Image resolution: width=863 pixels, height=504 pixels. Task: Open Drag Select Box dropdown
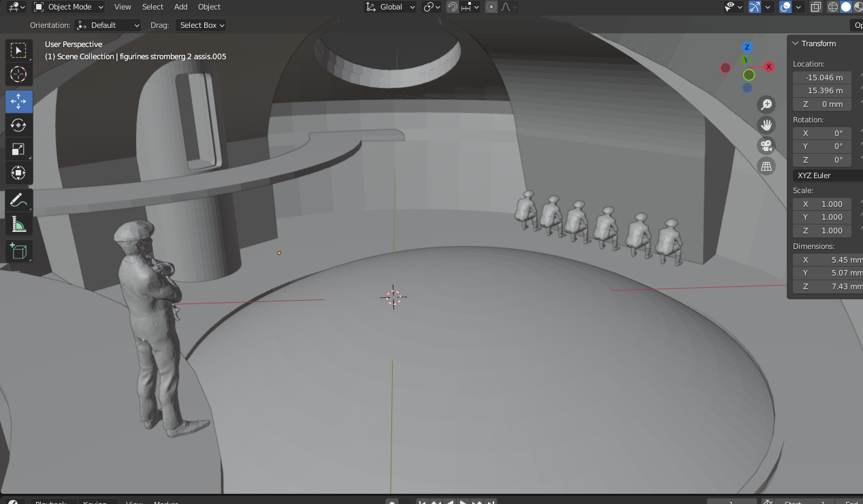[201, 25]
